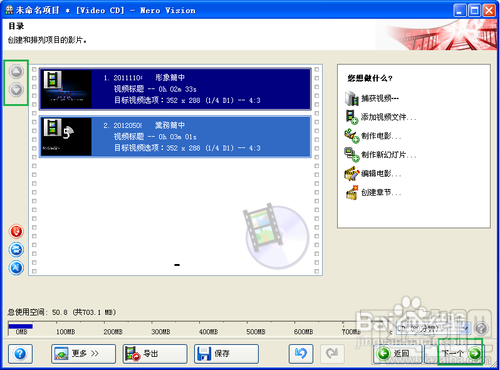
Task: Click the export film icon
Action: 132,354
